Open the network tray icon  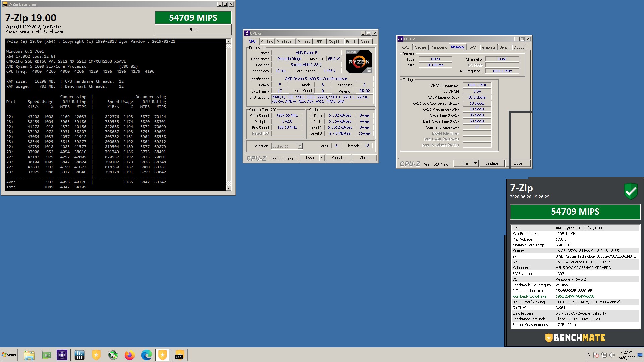pyautogui.click(x=604, y=355)
